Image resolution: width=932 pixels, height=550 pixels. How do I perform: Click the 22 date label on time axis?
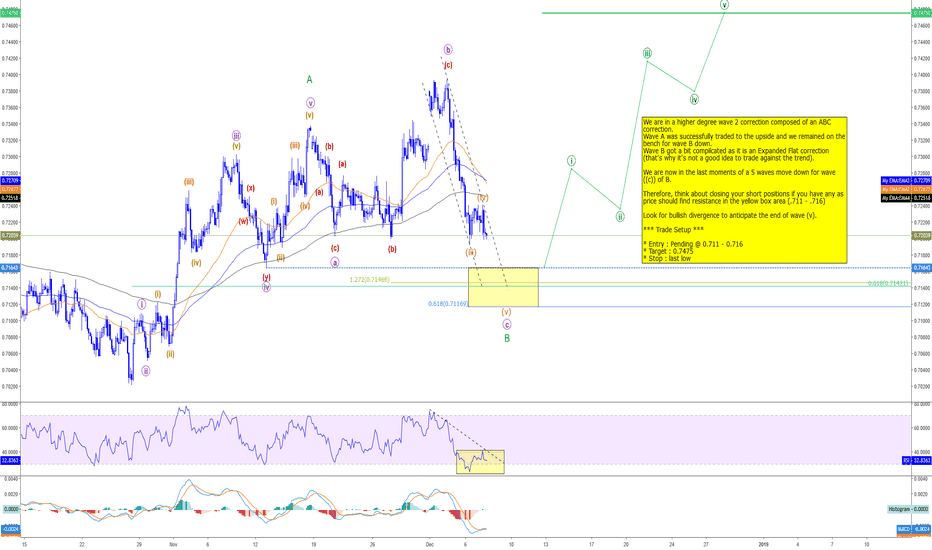pyautogui.click(x=82, y=543)
